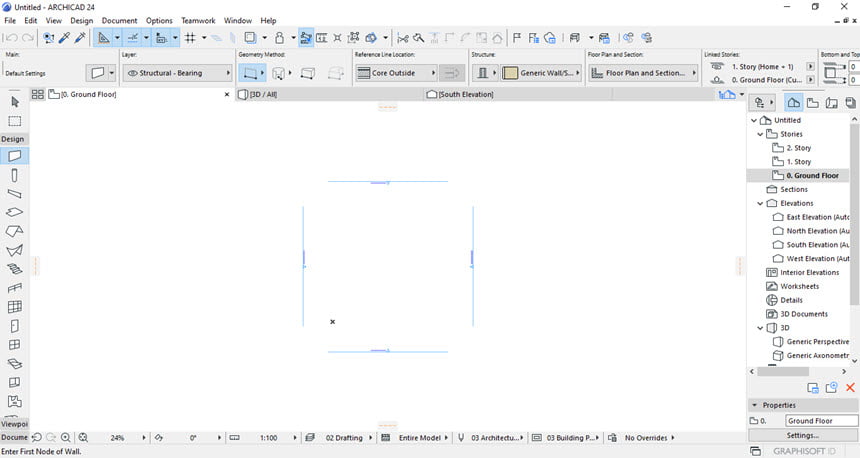Click the Inject Parameters syringe icon
The height and width of the screenshot is (458, 860).
pos(80,38)
